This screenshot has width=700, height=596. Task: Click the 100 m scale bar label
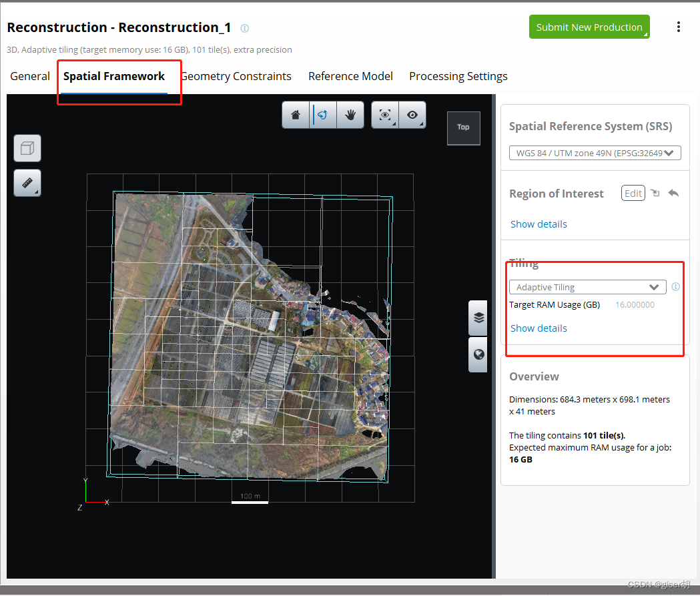[250, 496]
